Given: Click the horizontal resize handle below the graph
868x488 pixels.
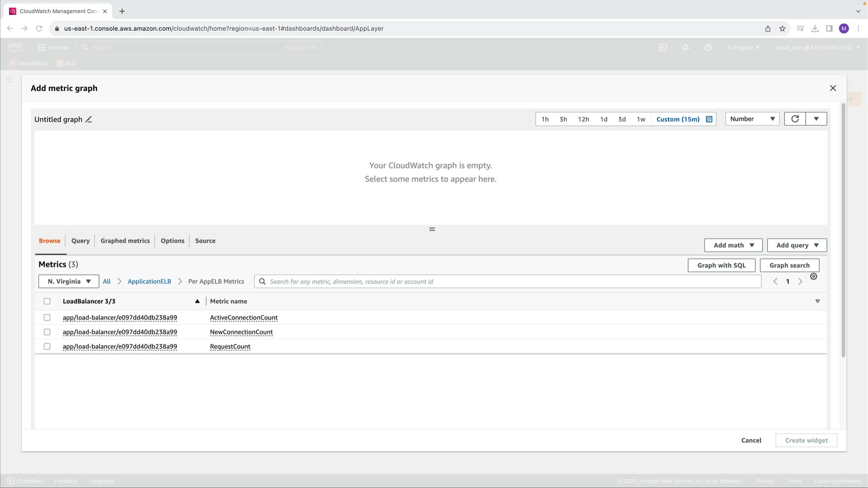Looking at the screenshot, I should click(x=432, y=230).
